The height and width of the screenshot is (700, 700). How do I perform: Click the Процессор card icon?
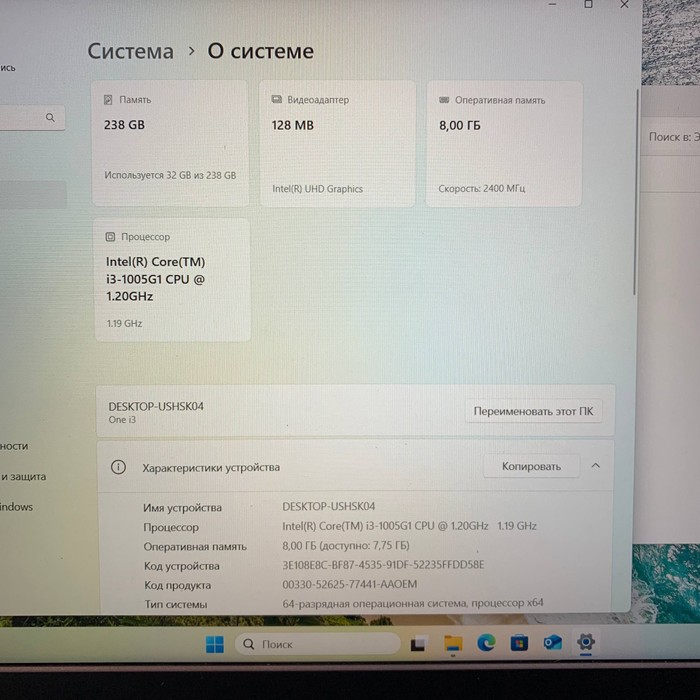[x=110, y=237]
